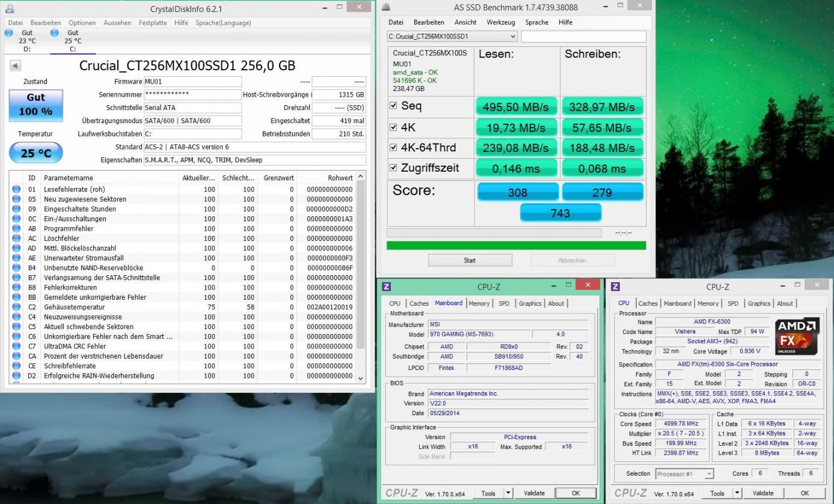Viewport: 834px width, 504px height.
Task: Toggle the 4K benchmark checkbox
Action: coord(393,127)
